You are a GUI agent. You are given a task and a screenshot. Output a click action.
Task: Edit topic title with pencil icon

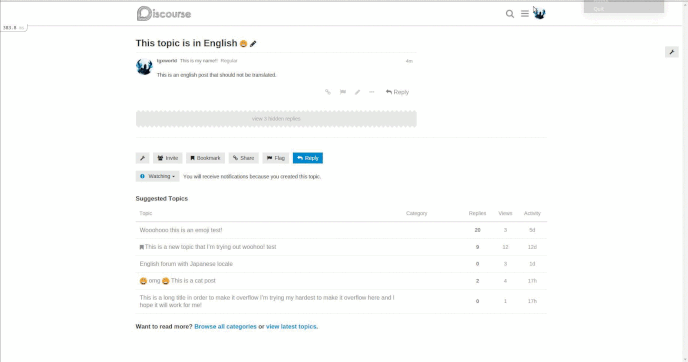point(253,43)
